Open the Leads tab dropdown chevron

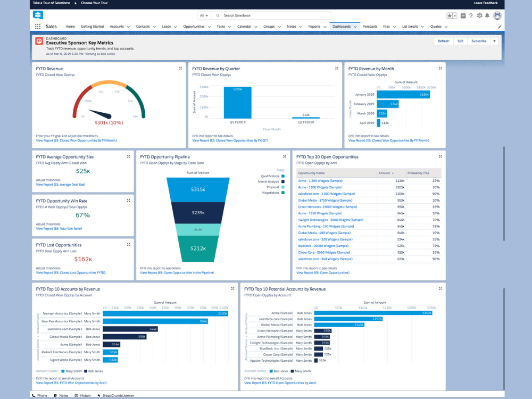(x=176, y=27)
